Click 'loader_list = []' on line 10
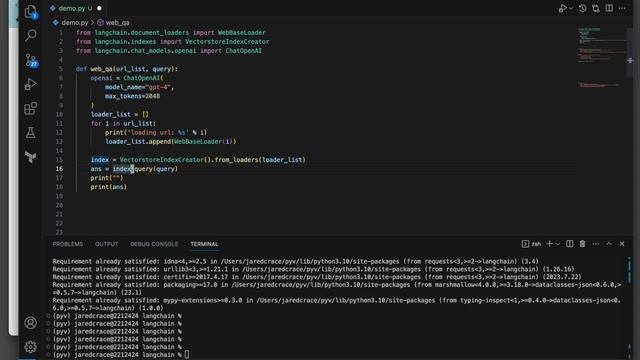This screenshot has width=640, height=360. point(120,114)
